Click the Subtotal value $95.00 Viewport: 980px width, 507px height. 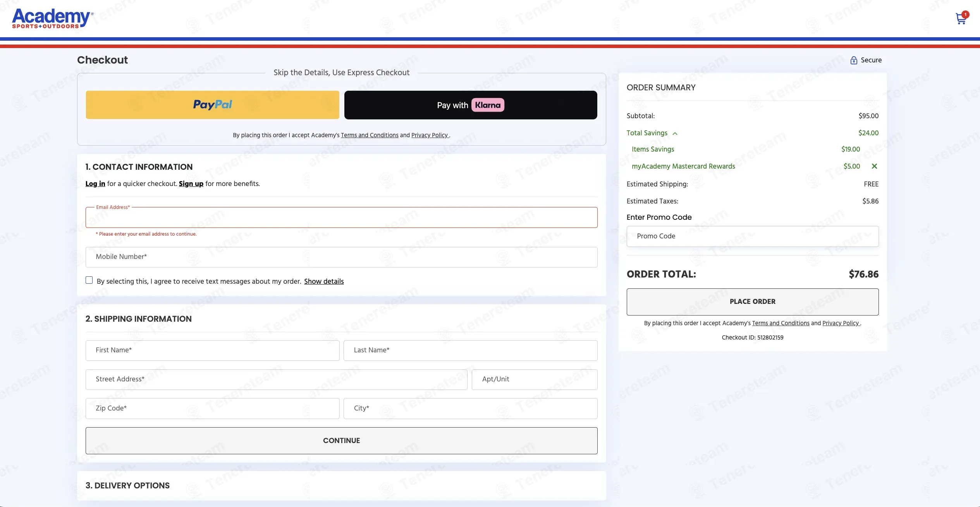[x=868, y=116]
